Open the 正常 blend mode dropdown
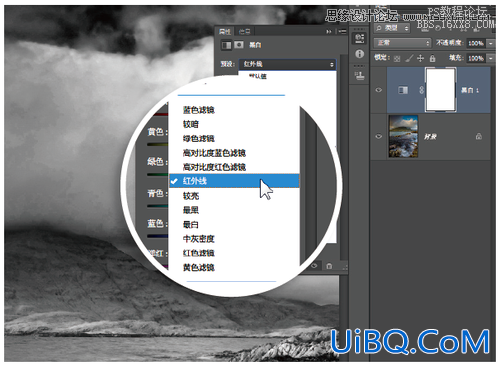The height and width of the screenshot is (366, 500). pos(402,43)
